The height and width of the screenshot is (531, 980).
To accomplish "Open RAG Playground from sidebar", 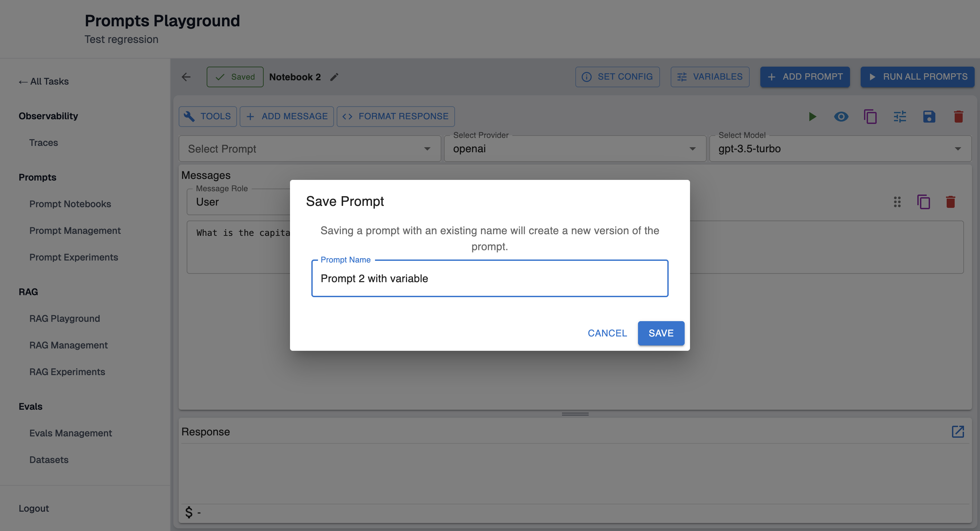I will [x=65, y=318].
